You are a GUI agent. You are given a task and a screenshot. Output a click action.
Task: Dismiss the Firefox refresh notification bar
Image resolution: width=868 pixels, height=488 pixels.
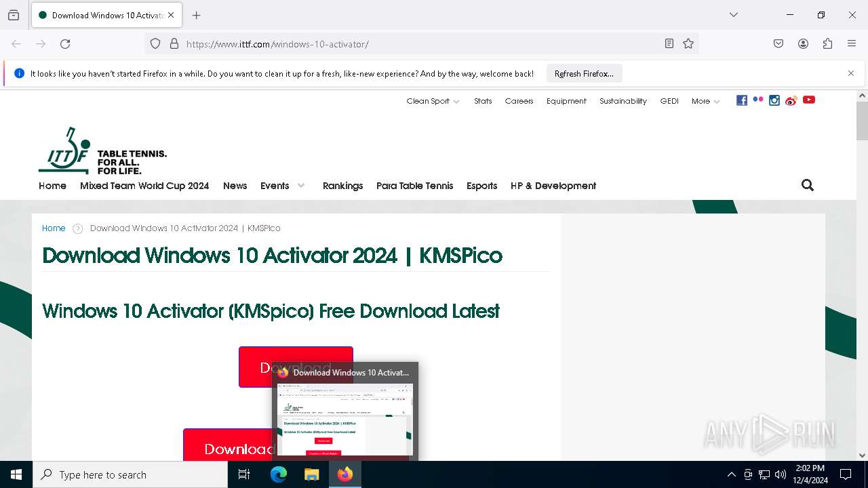tap(851, 73)
